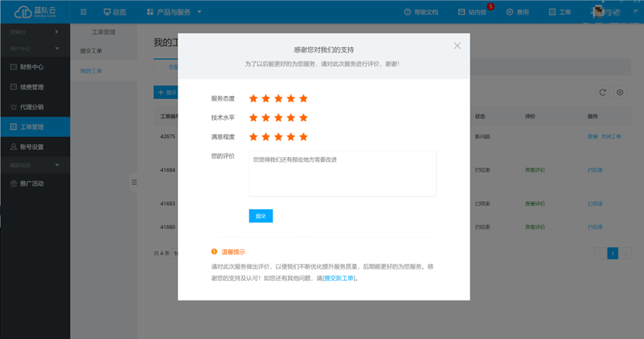Image resolution: width=644 pixels, height=339 pixels.
Task: Follow the 提交新工单 link in the tips
Action: coord(339,278)
